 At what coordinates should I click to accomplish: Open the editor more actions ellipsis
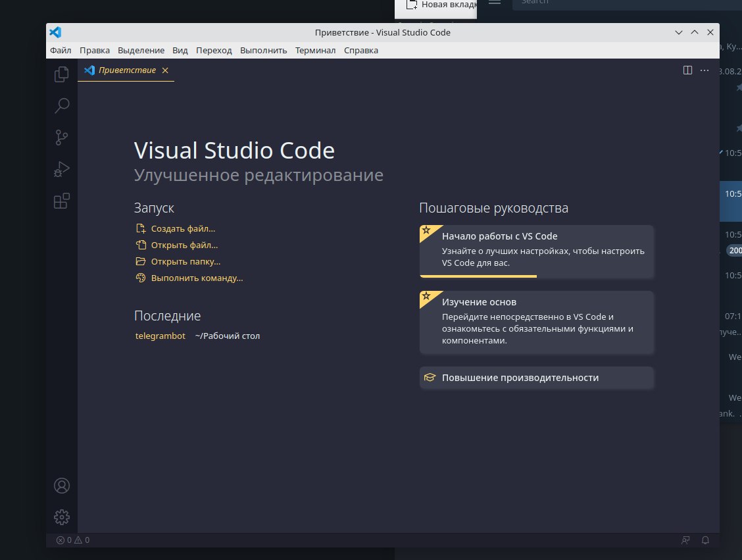click(705, 70)
